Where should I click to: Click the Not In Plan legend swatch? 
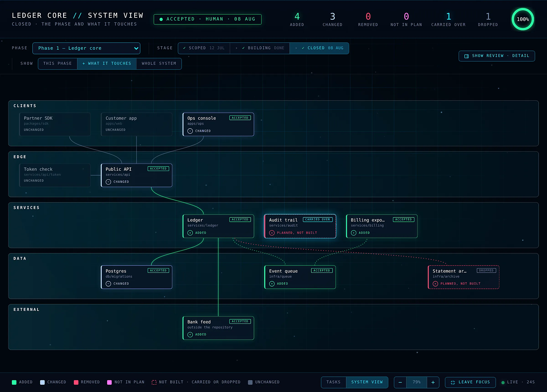(109, 382)
